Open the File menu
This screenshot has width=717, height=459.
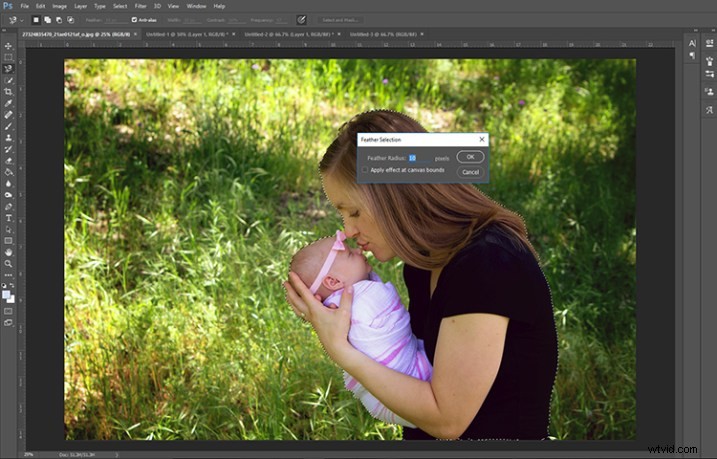pos(25,6)
